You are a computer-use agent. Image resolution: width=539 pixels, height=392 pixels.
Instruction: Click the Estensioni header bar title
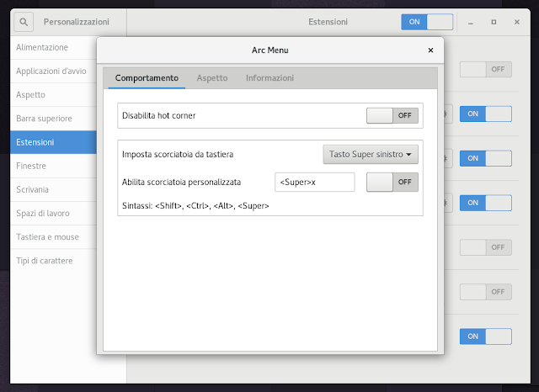328,22
